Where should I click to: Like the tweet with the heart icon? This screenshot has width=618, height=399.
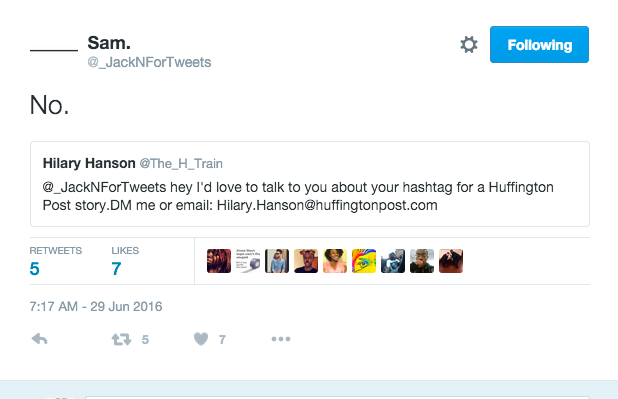201,339
